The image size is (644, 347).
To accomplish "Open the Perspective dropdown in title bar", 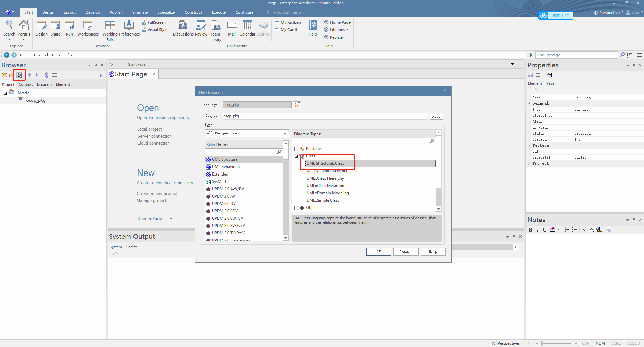I will pyautogui.click(x=608, y=13).
